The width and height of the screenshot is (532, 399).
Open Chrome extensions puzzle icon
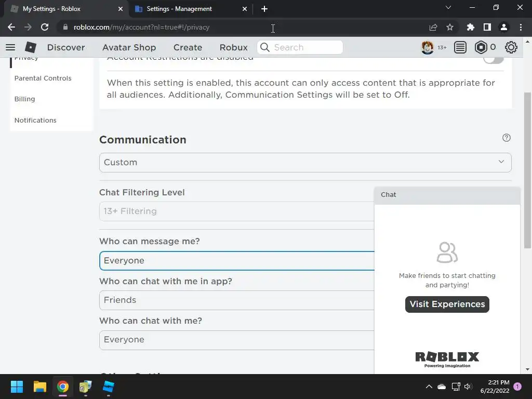[470, 27]
